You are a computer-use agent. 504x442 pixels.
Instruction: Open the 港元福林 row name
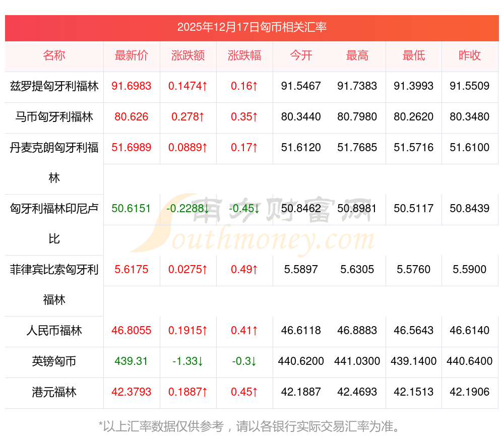(54, 392)
